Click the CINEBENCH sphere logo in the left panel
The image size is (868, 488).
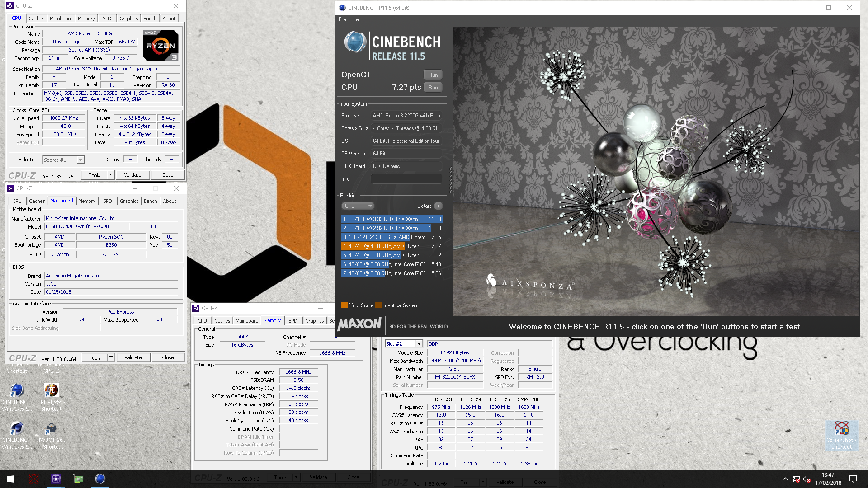click(355, 42)
